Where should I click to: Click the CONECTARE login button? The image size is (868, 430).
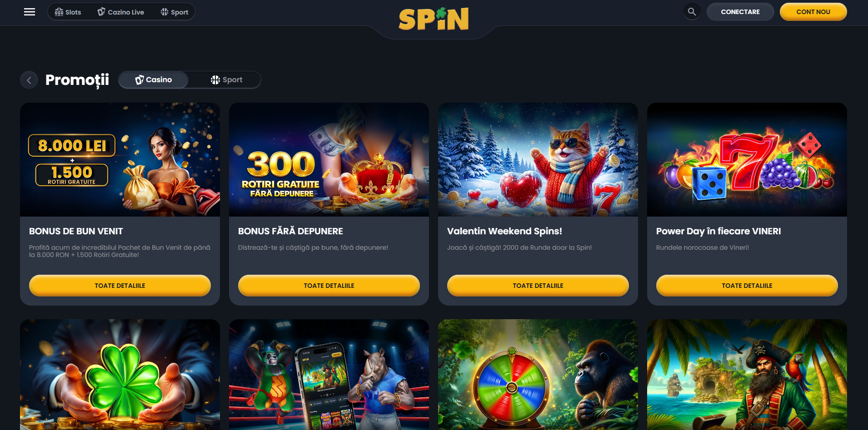[x=740, y=12]
